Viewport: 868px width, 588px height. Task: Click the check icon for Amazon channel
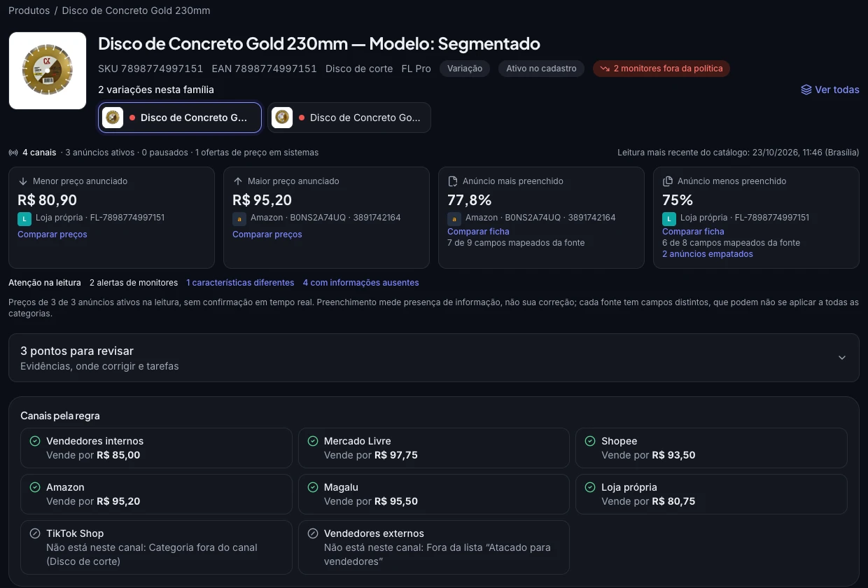click(35, 487)
